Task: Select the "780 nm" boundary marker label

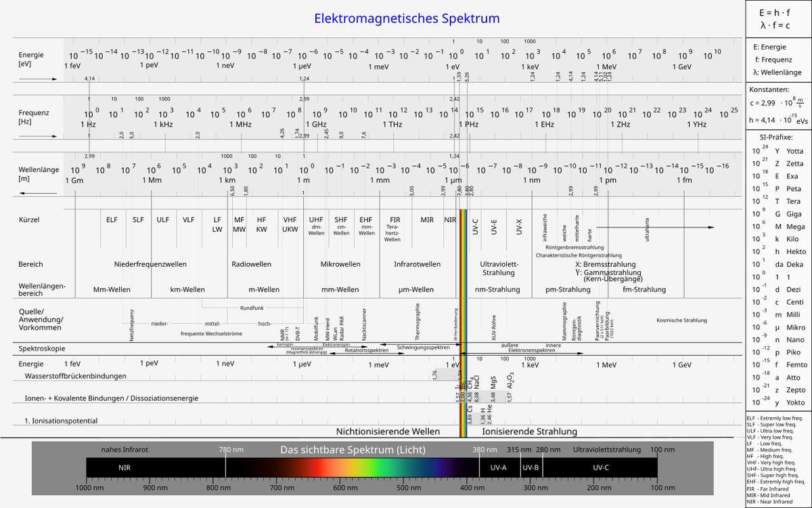Action: tap(230, 450)
